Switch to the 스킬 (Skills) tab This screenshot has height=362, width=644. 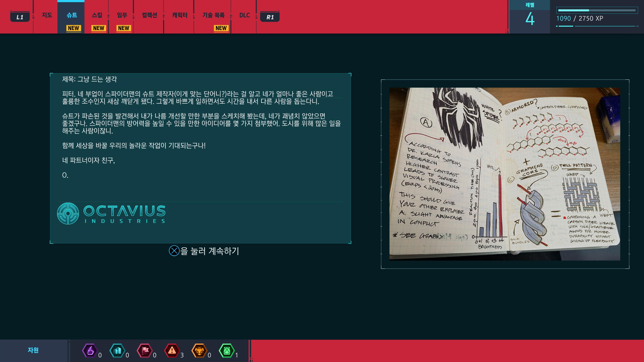(x=97, y=15)
